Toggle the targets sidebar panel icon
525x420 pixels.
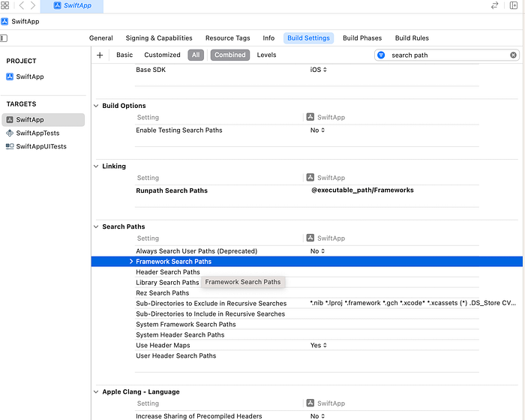(x=4, y=38)
